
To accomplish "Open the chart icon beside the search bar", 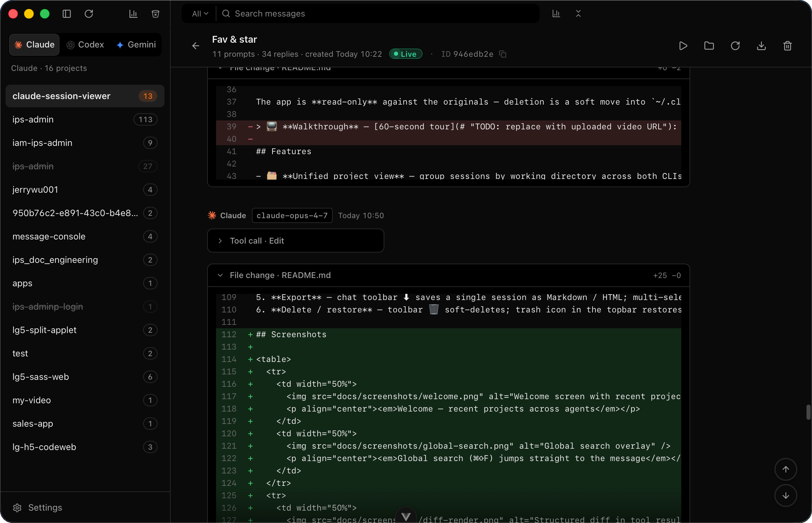I will coord(556,13).
